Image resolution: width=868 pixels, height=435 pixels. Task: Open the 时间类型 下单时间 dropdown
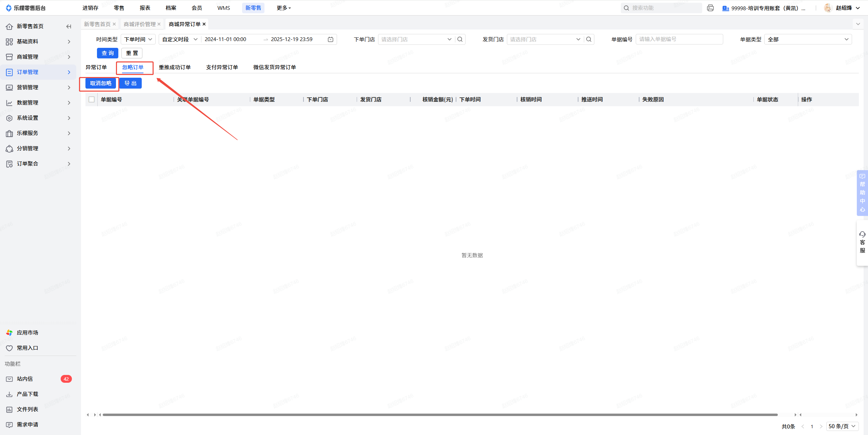138,39
